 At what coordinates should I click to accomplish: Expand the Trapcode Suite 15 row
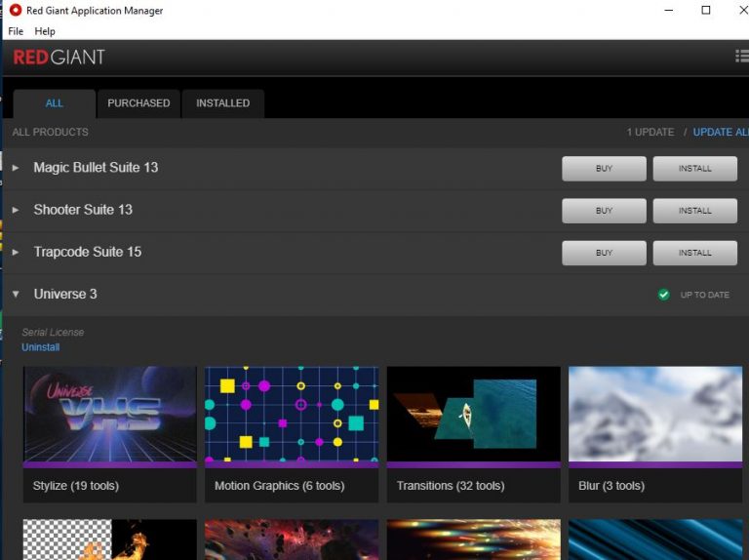point(16,252)
